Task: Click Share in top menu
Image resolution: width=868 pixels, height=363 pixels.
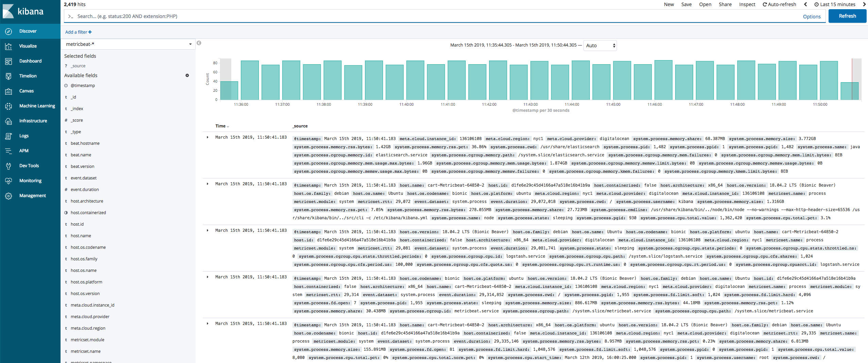Action: click(725, 4)
